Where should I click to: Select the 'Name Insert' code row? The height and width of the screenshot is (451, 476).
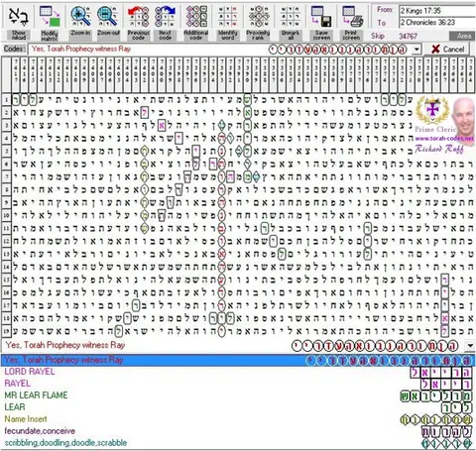click(x=238, y=419)
